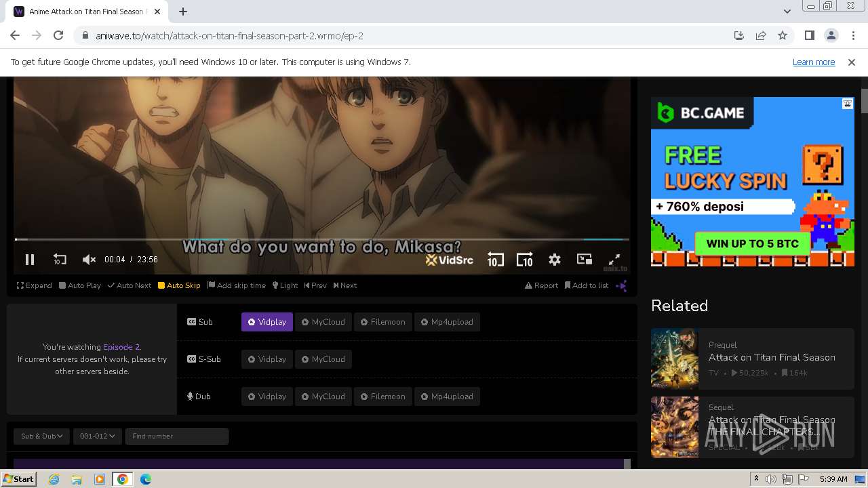The height and width of the screenshot is (488, 868).
Task: Go back in browser
Action: point(15,36)
